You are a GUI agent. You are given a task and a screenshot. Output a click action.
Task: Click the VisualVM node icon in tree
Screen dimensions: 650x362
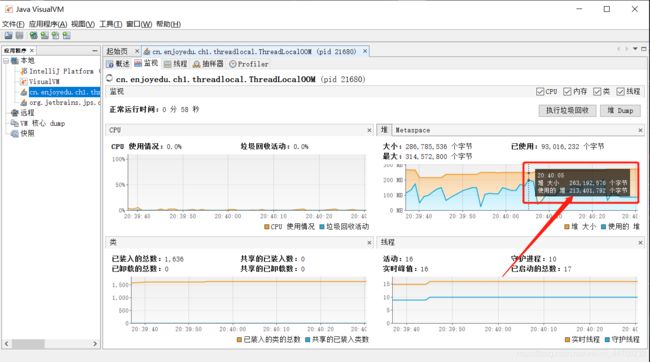pyautogui.click(x=24, y=81)
